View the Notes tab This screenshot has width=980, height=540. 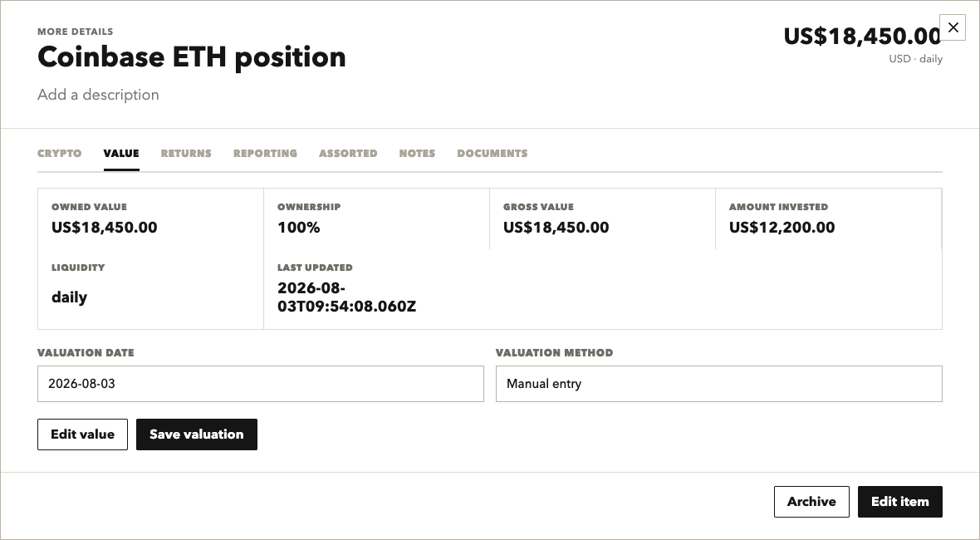(x=417, y=153)
